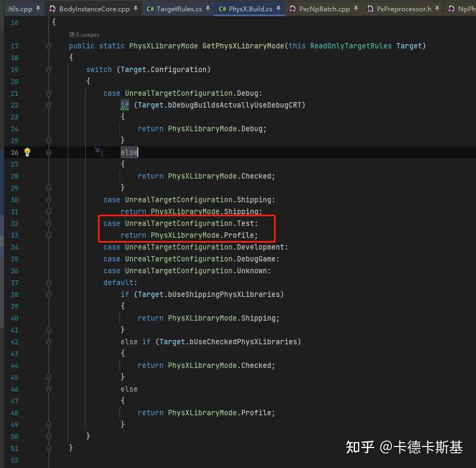
Task: Click fold end marker on line 50
Action: [x=48, y=436]
